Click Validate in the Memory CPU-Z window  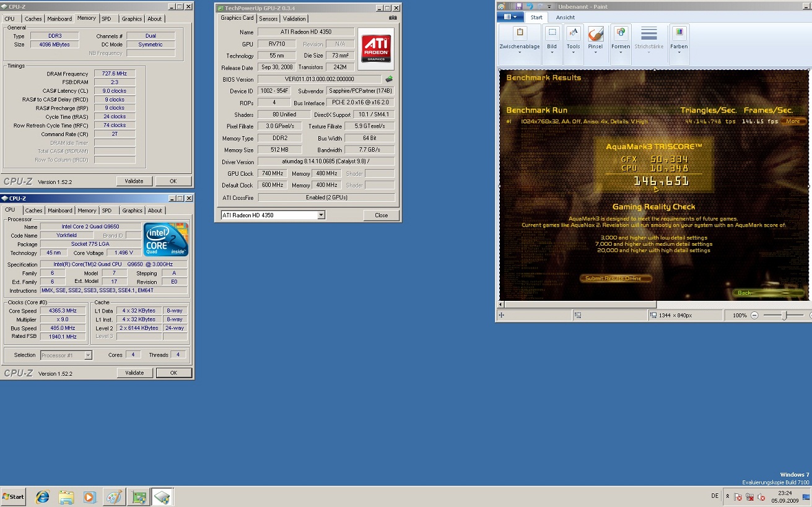click(134, 181)
